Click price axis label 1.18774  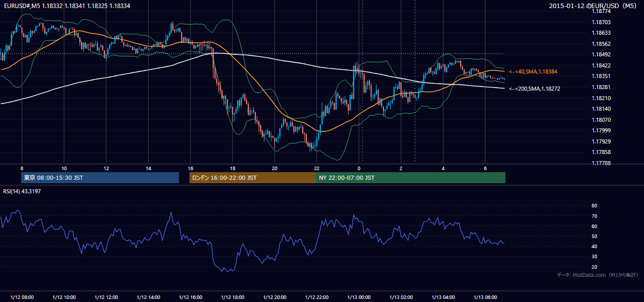coord(601,11)
